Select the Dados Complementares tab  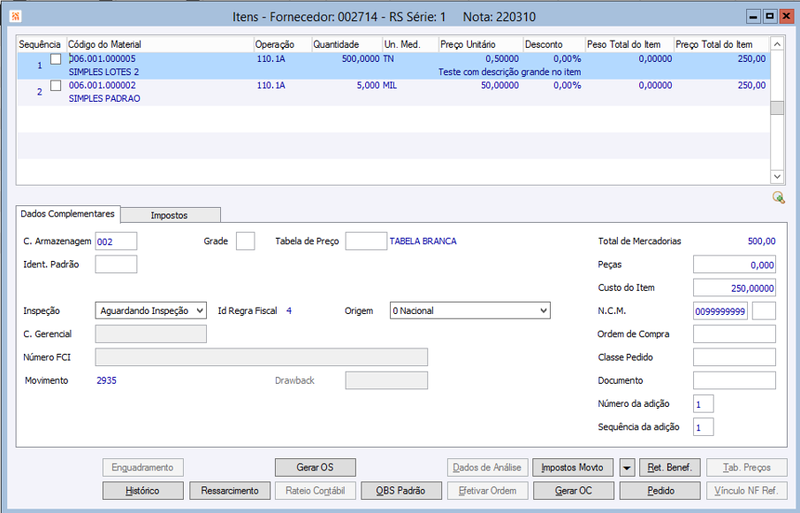68,214
